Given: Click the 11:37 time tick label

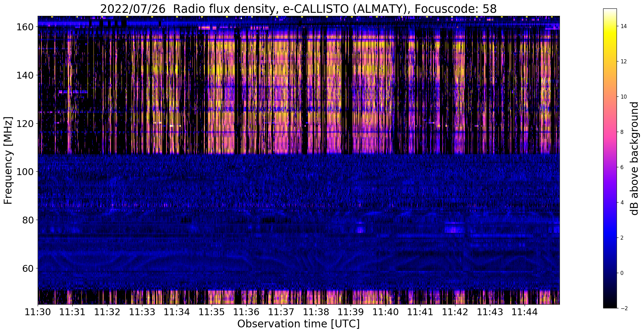Looking at the screenshot, I should tap(281, 312).
